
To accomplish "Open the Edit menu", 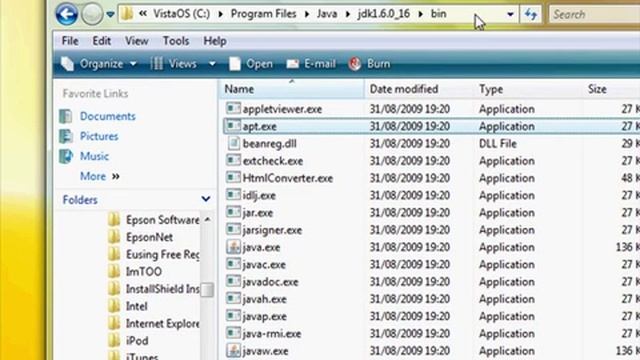I will click(101, 41).
